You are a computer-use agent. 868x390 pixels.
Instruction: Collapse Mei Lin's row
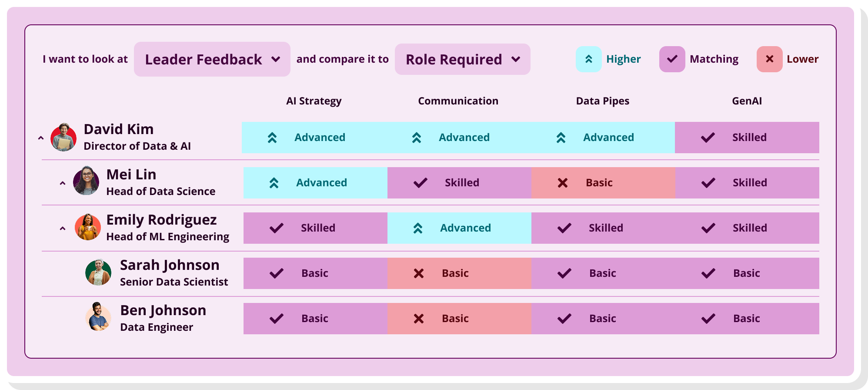(63, 183)
